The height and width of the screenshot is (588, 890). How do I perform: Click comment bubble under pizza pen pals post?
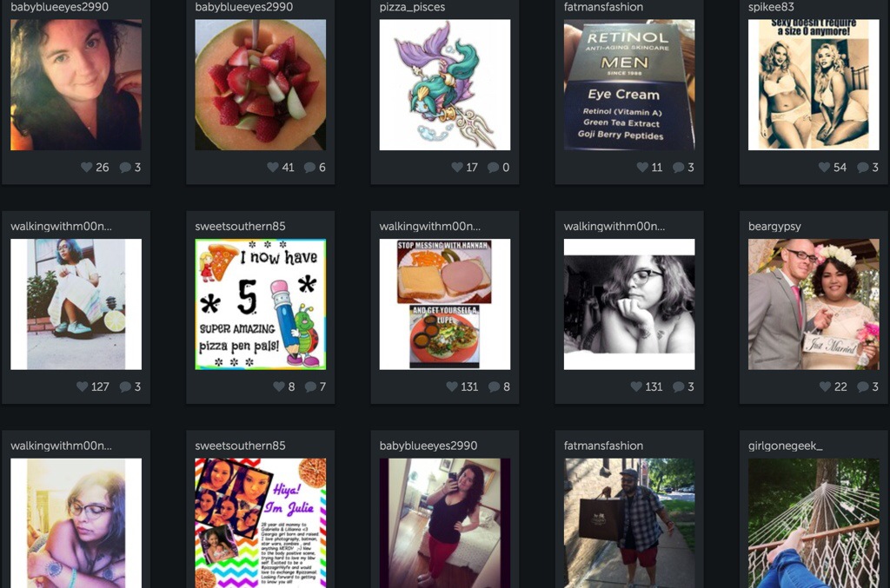click(310, 386)
